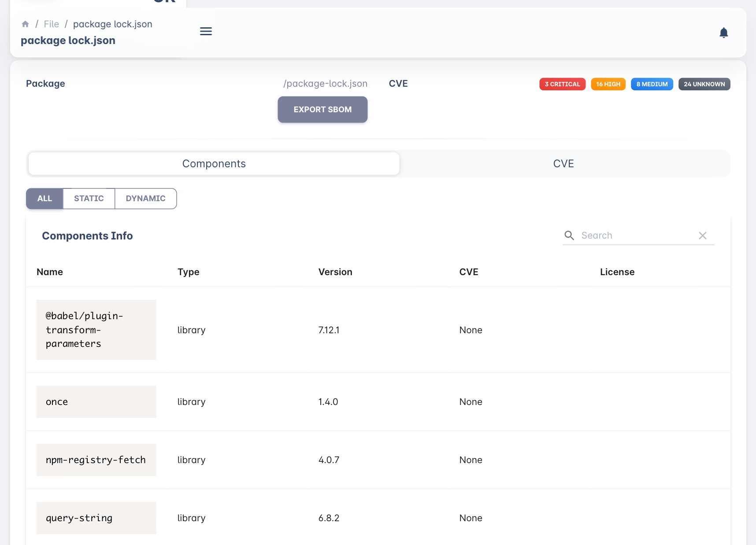Viewport: 756px width, 545px height.
Task: Focus the components Search field
Action: [636, 236]
